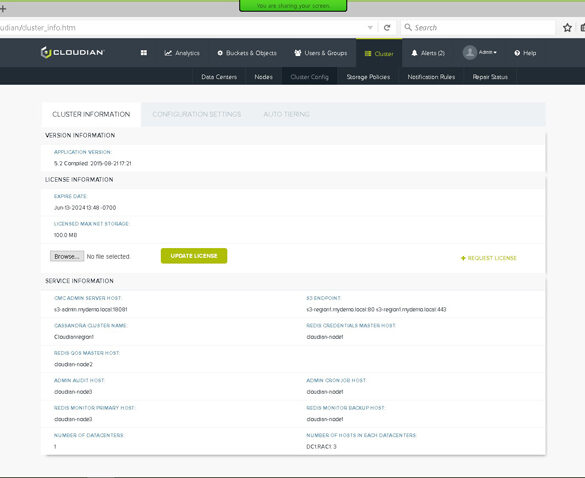The height and width of the screenshot is (478, 585).
Task: Click the Cloudian logo
Action: click(x=72, y=53)
